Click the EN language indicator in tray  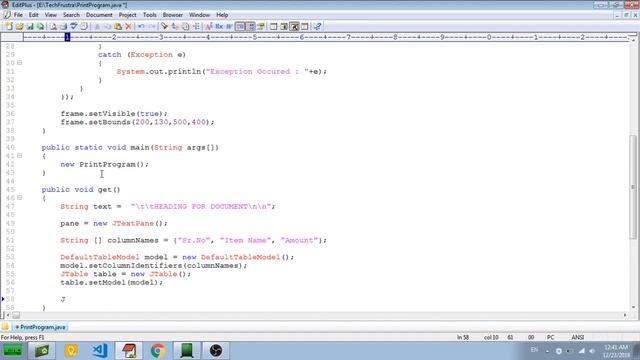point(534,350)
